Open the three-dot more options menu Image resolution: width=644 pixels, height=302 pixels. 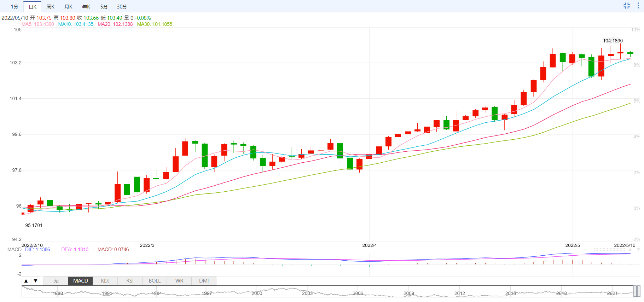[x=638, y=6]
